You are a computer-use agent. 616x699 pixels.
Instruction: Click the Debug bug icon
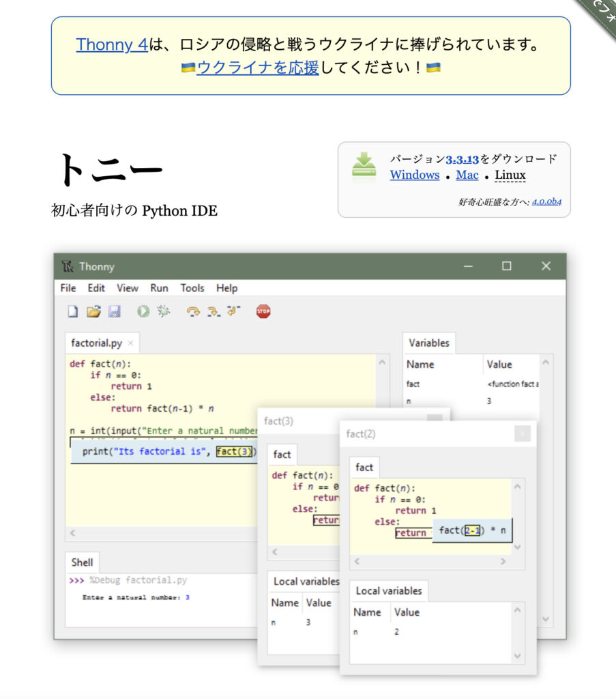point(164,311)
